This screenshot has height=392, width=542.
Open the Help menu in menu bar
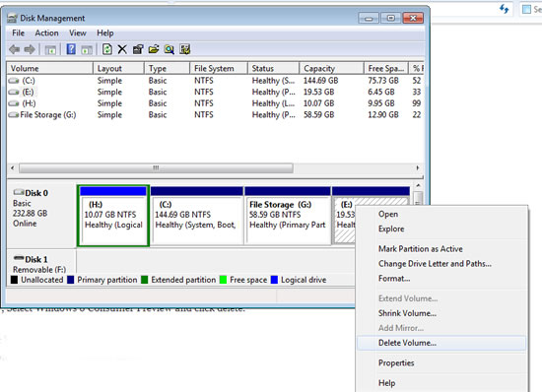click(105, 33)
